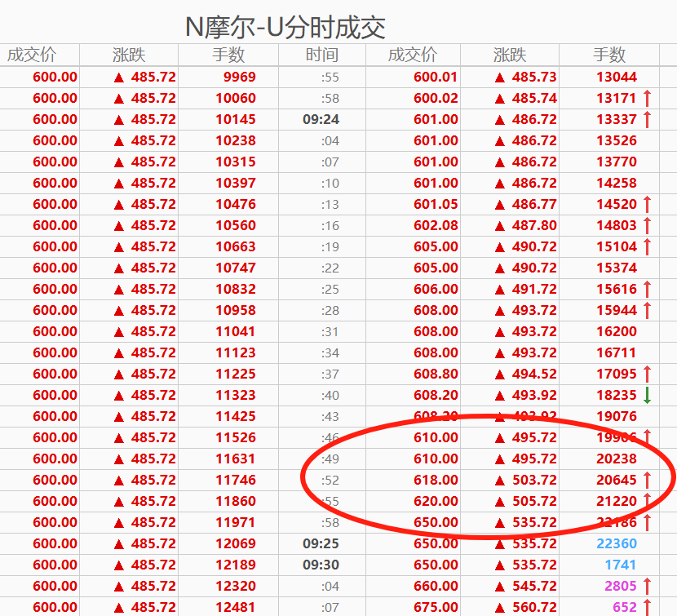Click the left 涨跌 column header

[129, 55]
